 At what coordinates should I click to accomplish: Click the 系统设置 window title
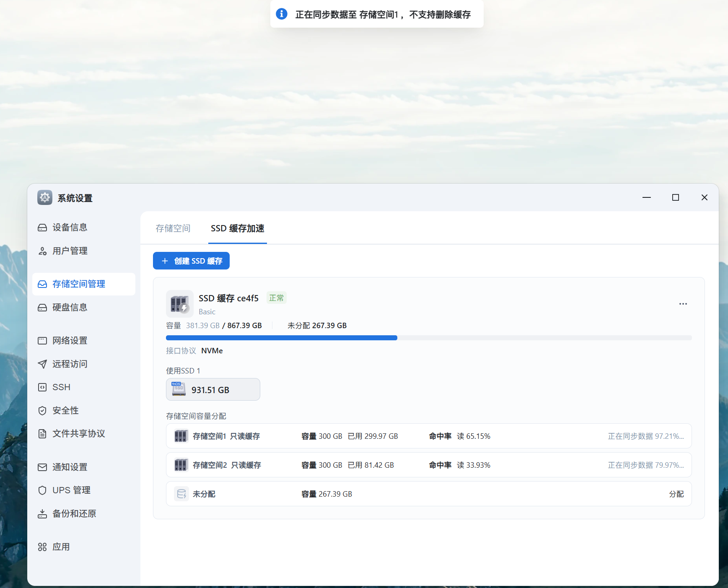coord(75,198)
